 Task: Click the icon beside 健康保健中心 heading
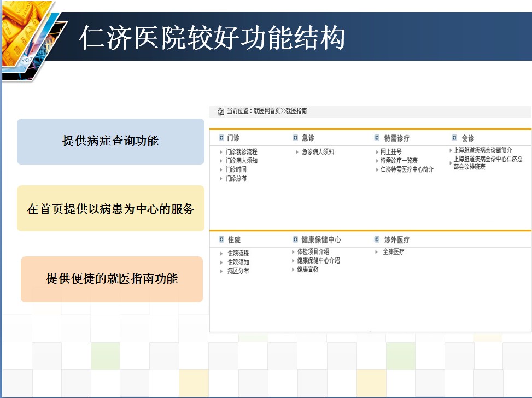[x=296, y=239]
